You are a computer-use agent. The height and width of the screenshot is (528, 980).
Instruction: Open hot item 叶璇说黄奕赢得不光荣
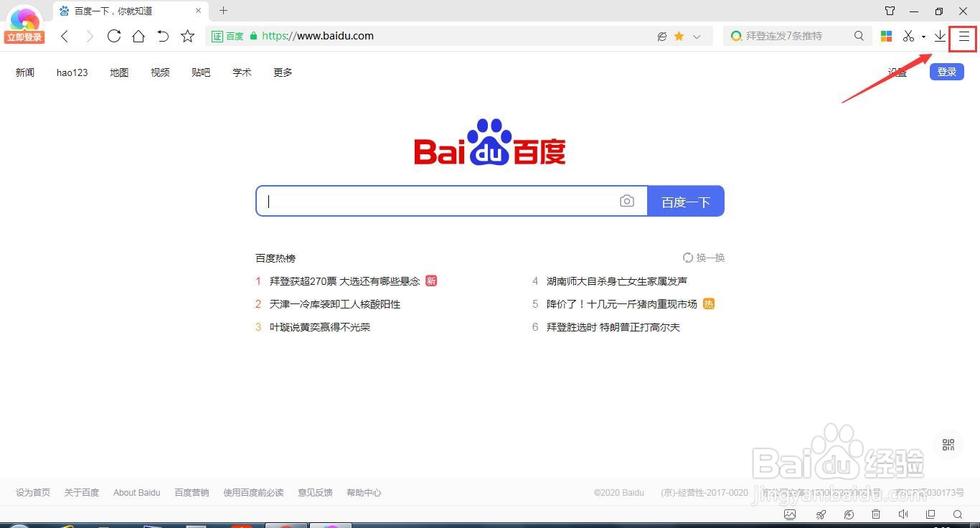pyautogui.click(x=320, y=327)
